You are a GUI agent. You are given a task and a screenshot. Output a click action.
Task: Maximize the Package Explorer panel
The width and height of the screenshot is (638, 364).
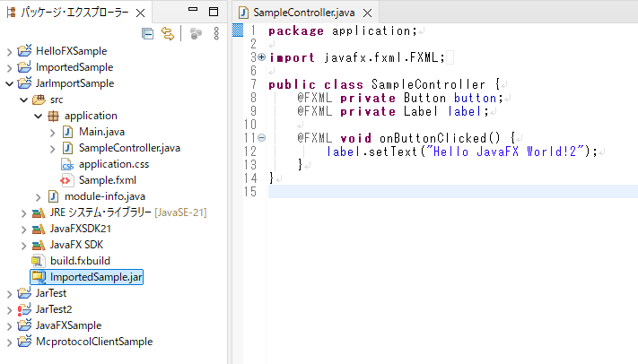coord(214,12)
